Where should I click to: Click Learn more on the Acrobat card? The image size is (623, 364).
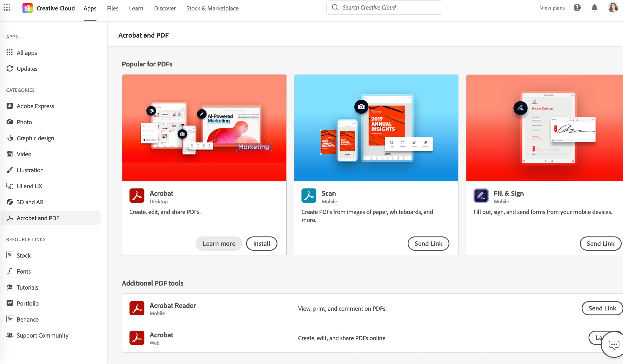click(x=219, y=244)
